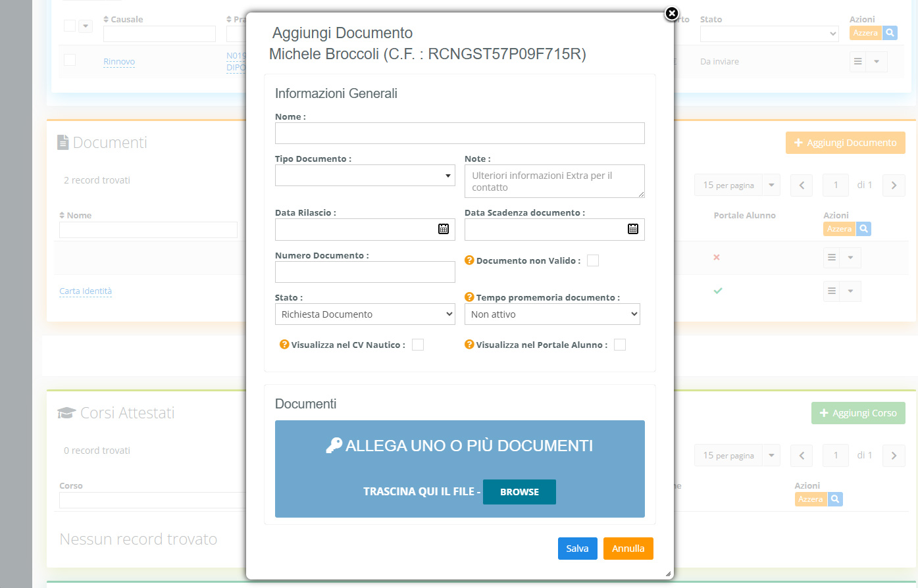This screenshot has height=588, width=918.
Task: Open the hamburger menu of the first Documenti row
Action: (832, 257)
